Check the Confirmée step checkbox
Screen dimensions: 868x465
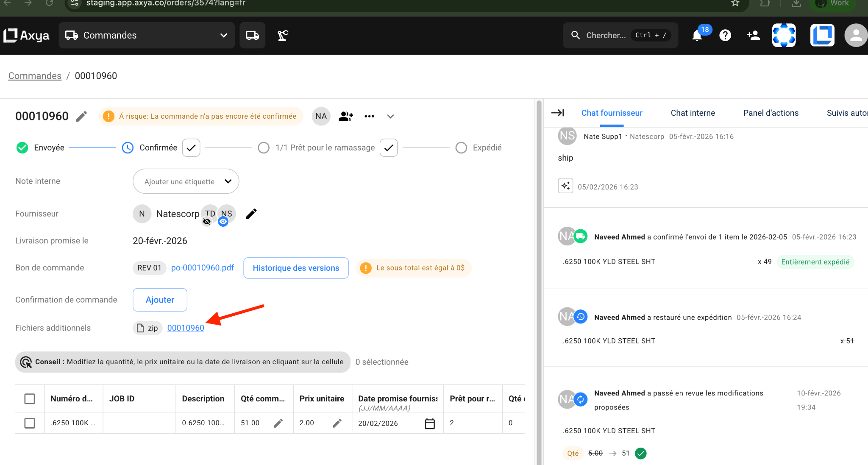point(191,148)
